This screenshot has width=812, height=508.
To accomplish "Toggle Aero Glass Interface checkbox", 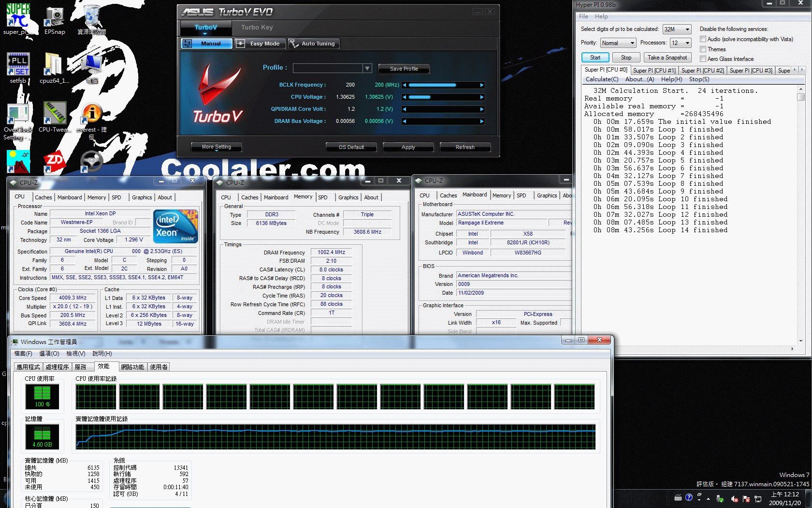I will tap(703, 59).
